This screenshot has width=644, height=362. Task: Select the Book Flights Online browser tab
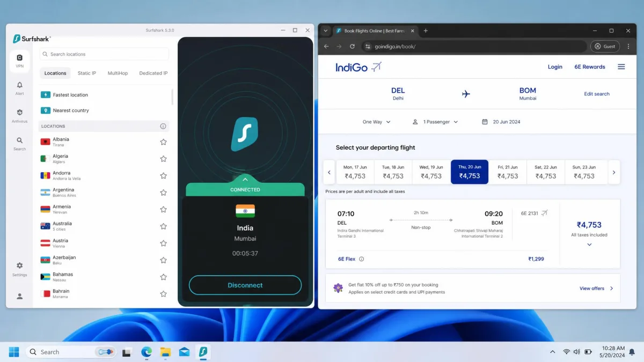pos(375,31)
